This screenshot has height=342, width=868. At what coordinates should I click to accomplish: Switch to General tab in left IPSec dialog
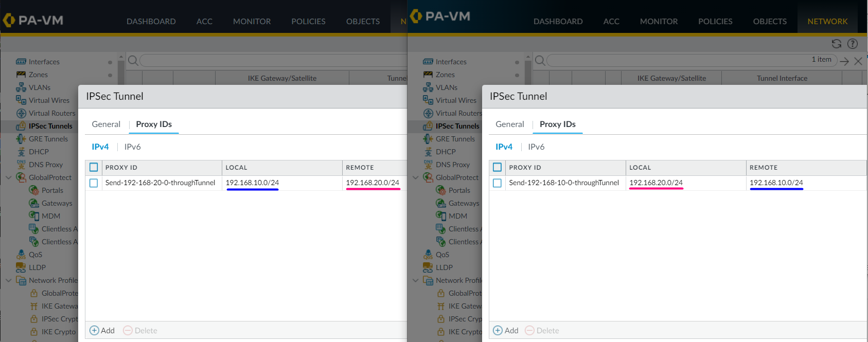coord(106,124)
